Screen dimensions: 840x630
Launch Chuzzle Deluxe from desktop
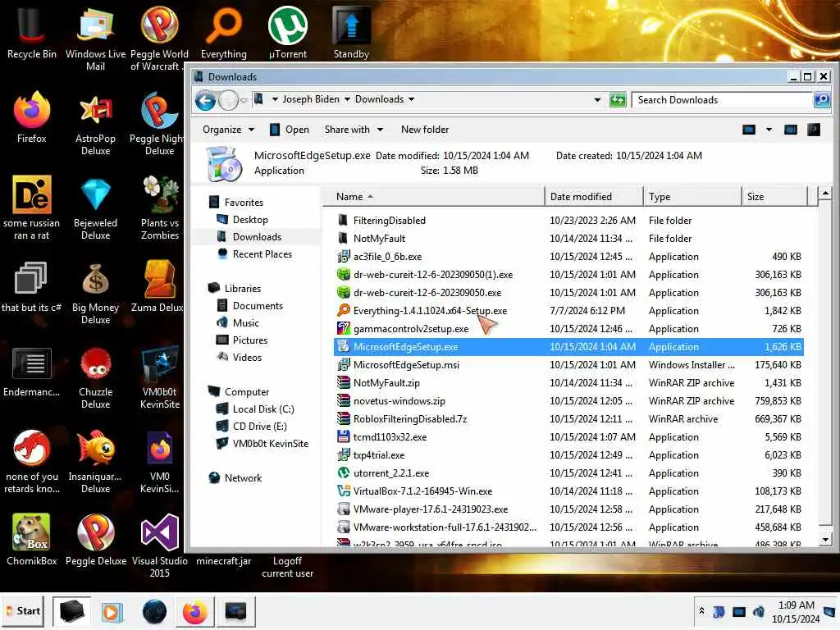click(95, 376)
